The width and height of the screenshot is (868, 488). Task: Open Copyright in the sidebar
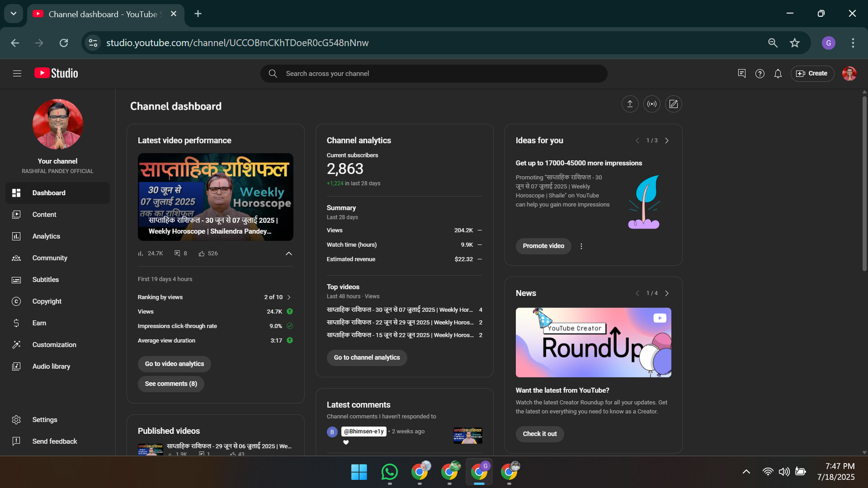point(58,301)
